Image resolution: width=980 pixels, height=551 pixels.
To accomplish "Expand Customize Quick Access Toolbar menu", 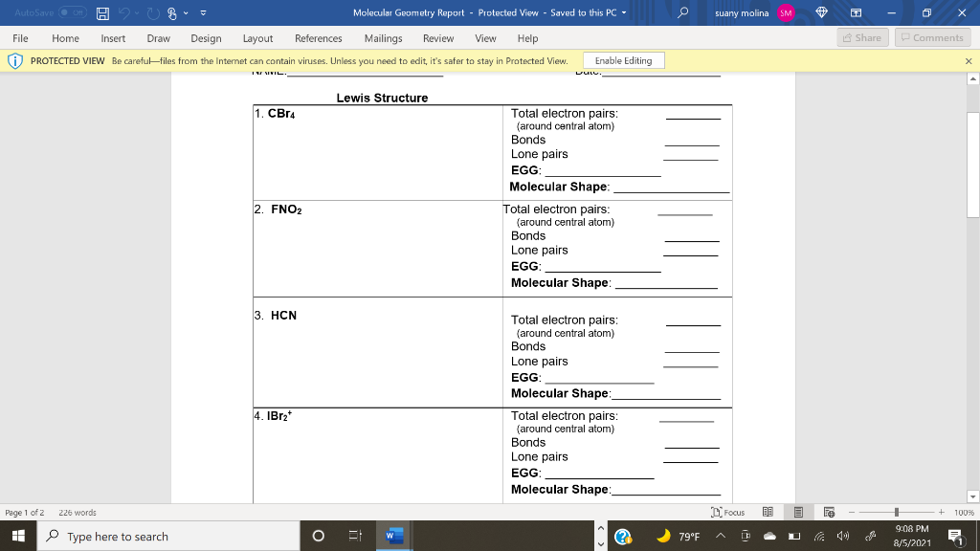I will 203,12.
